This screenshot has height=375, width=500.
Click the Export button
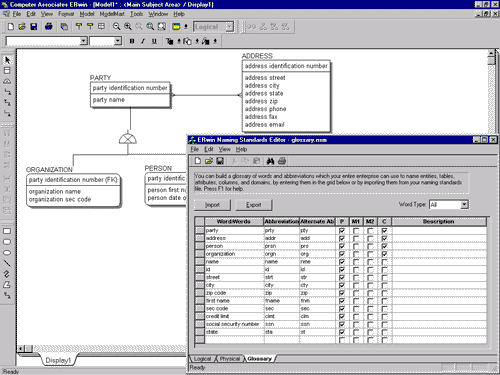(x=254, y=205)
